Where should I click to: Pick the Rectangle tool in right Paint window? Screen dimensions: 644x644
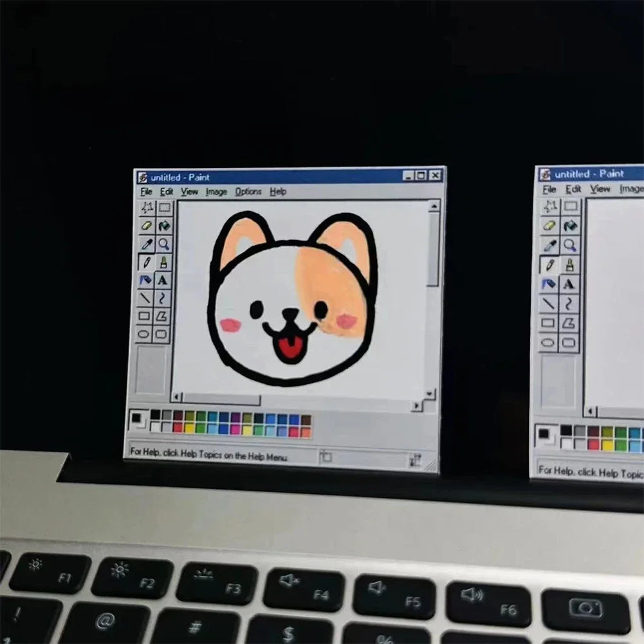548,323
